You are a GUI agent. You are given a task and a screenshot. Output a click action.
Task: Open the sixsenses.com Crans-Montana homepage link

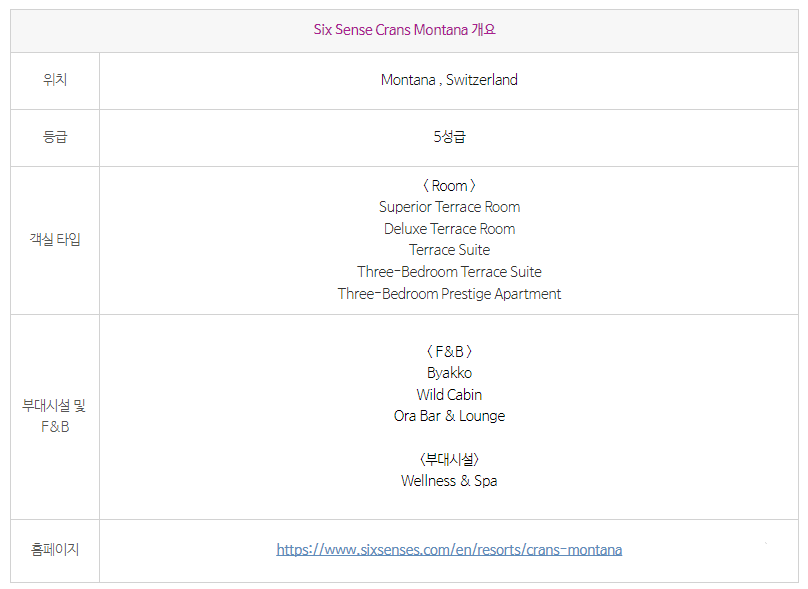(x=449, y=550)
